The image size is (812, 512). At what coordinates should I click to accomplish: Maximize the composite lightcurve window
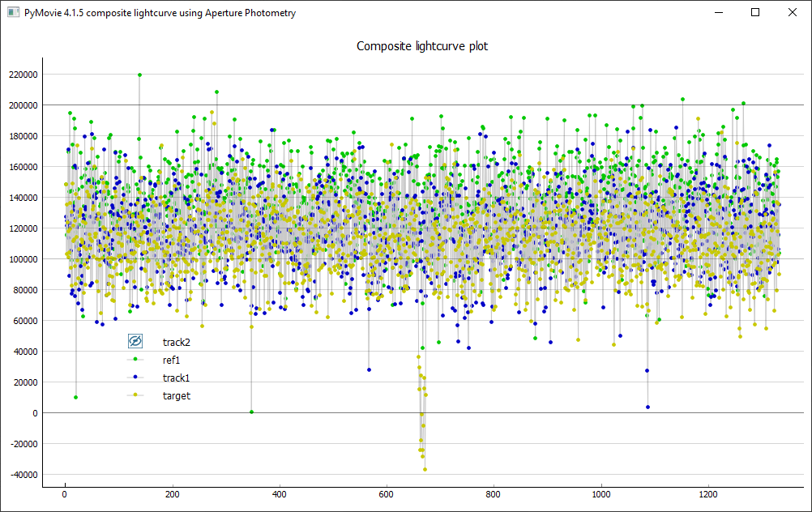755,13
